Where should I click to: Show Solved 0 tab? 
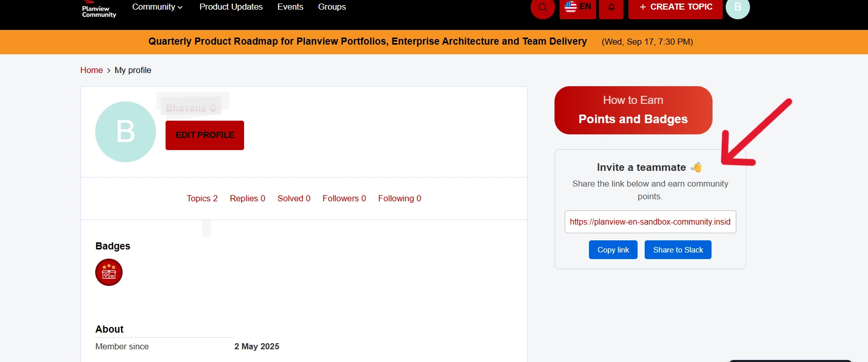point(294,198)
